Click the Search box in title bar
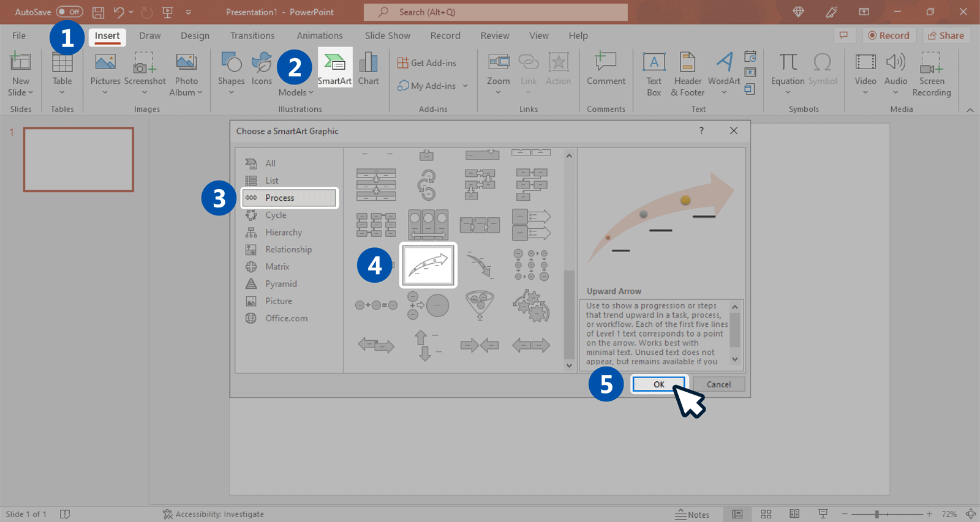Viewport: 980px width, 522px height. point(496,12)
